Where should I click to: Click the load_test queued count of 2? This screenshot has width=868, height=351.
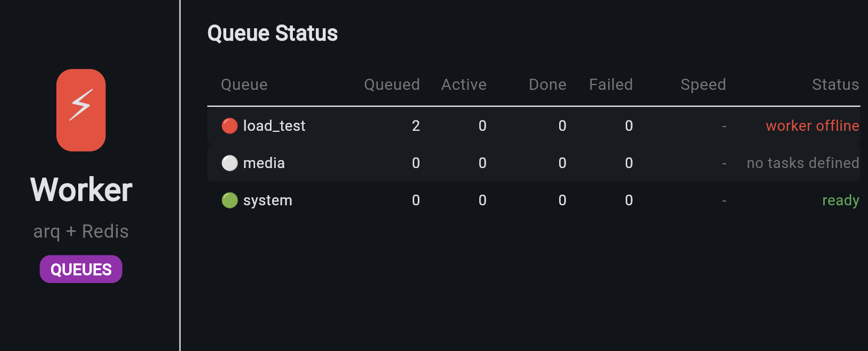tap(416, 126)
